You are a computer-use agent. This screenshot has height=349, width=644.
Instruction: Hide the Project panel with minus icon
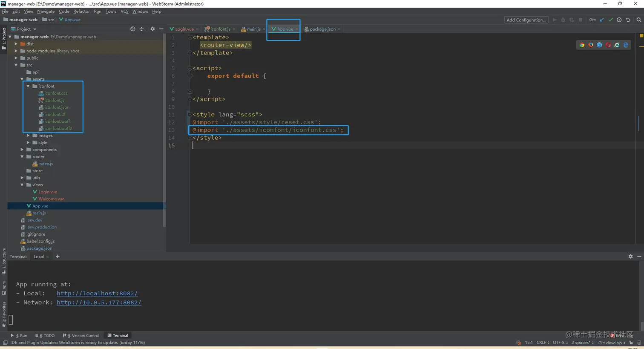(161, 29)
